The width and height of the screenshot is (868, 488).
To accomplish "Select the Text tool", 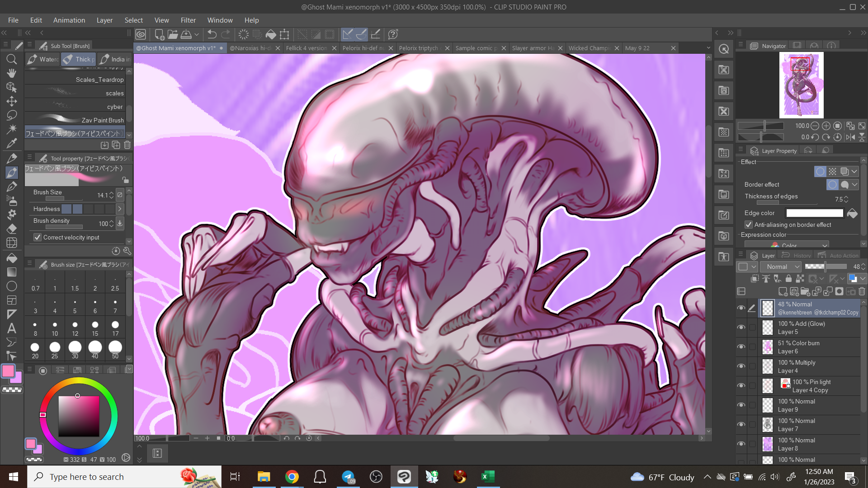I will click(12, 328).
